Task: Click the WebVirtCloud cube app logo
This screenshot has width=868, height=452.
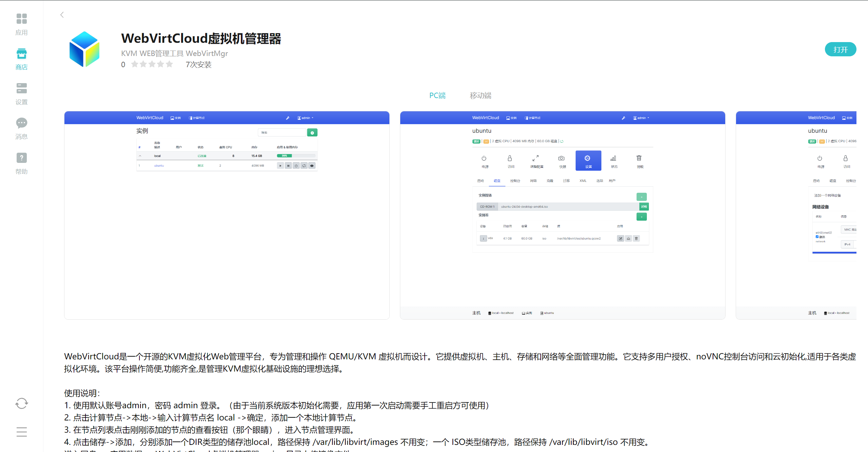Action: (x=84, y=49)
